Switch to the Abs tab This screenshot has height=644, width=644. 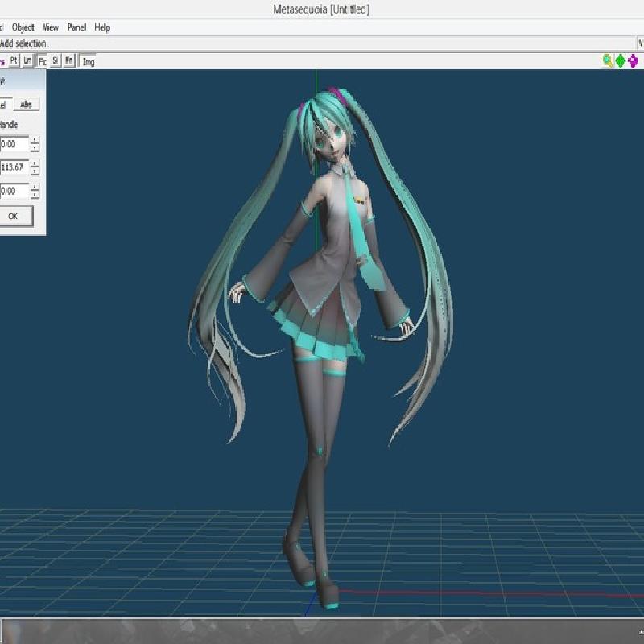(x=27, y=105)
